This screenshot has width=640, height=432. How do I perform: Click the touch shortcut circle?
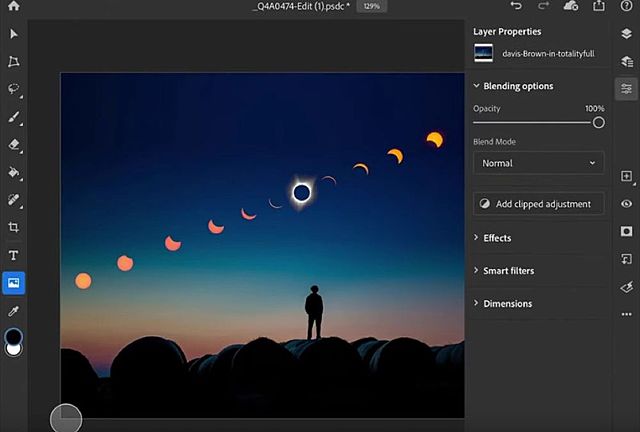click(66, 419)
